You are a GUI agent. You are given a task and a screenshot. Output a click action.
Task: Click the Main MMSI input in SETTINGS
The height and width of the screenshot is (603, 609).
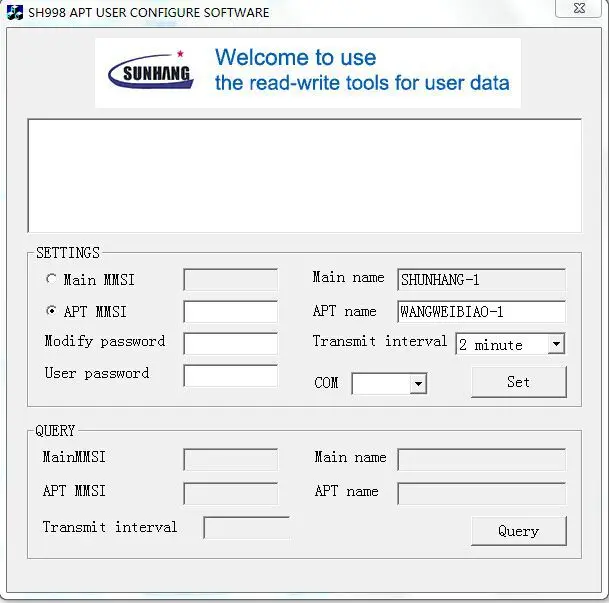(x=231, y=280)
